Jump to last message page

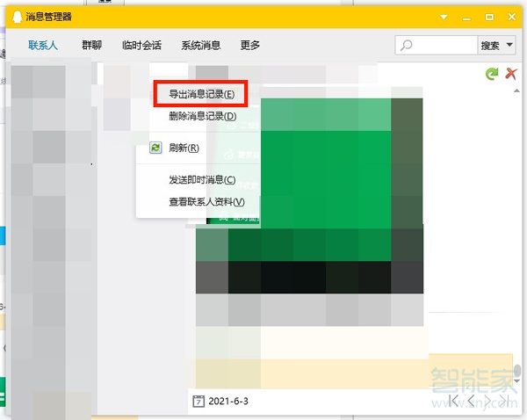[x=503, y=401]
